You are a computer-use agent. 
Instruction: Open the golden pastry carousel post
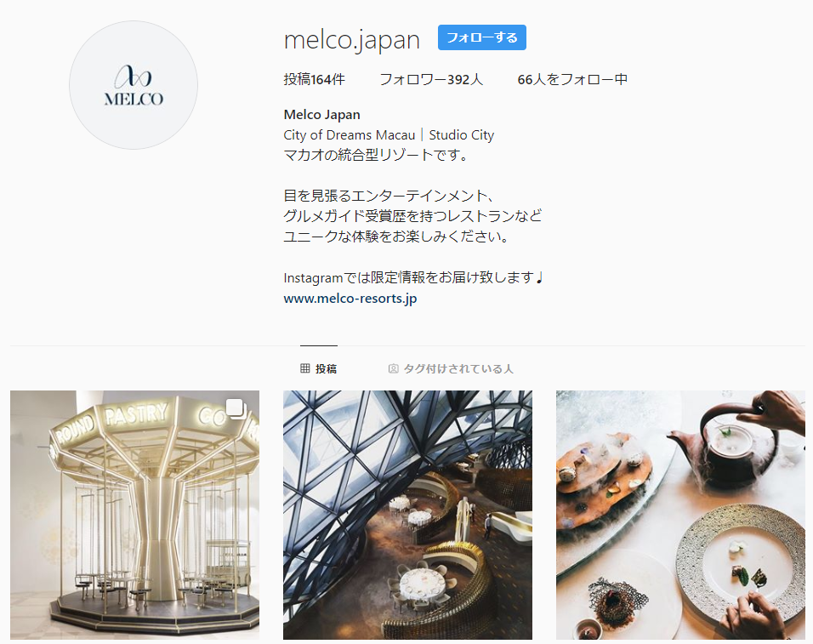[x=135, y=515]
